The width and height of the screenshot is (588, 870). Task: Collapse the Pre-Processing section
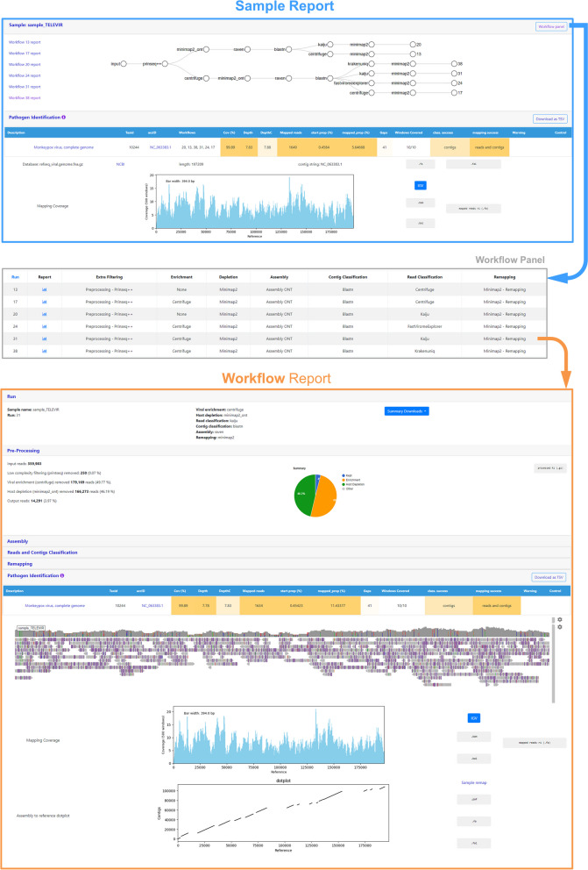24,451
